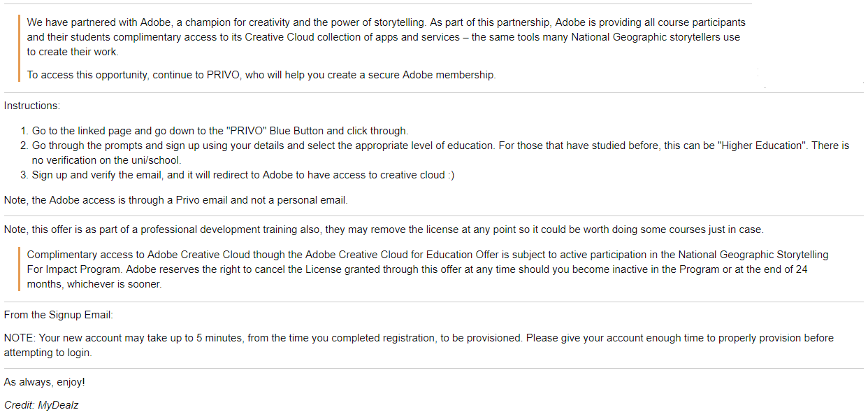The height and width of the screenshot is (417, 868).
Task: Click 'National Geographic Storytelling' program name
Action: pos(753,255)
